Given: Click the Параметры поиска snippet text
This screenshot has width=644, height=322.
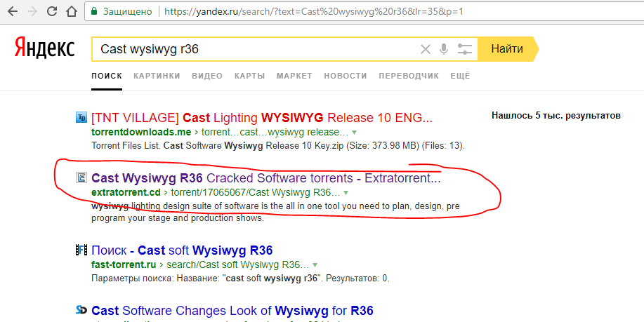Looking at the screenshot, I should tap(240, 279).
